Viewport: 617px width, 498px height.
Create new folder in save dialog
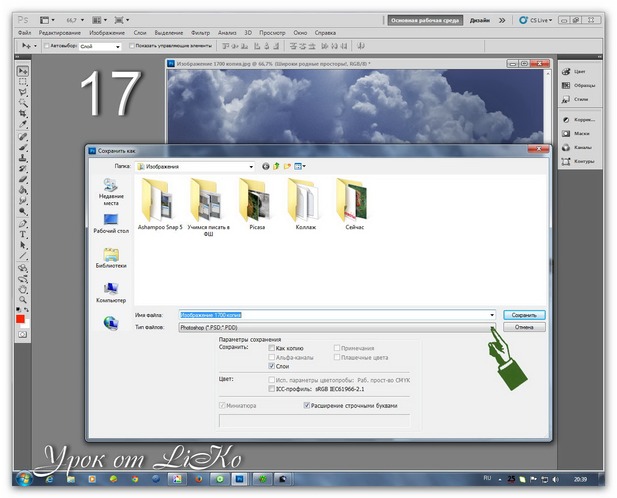(x=287, y=166)
